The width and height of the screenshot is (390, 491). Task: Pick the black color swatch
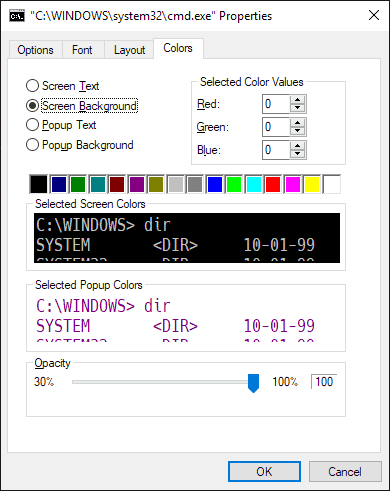coord(39,184)
